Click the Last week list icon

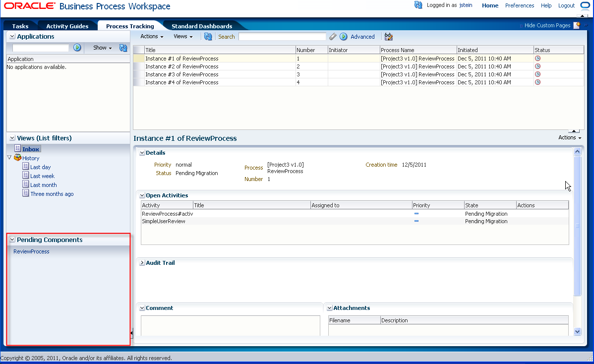[x=25, y=175]
